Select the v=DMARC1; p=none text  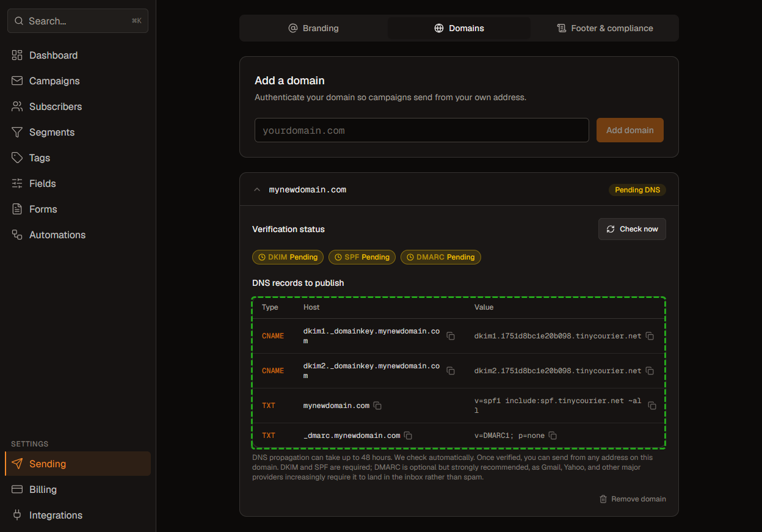click(x=509, y=435)
